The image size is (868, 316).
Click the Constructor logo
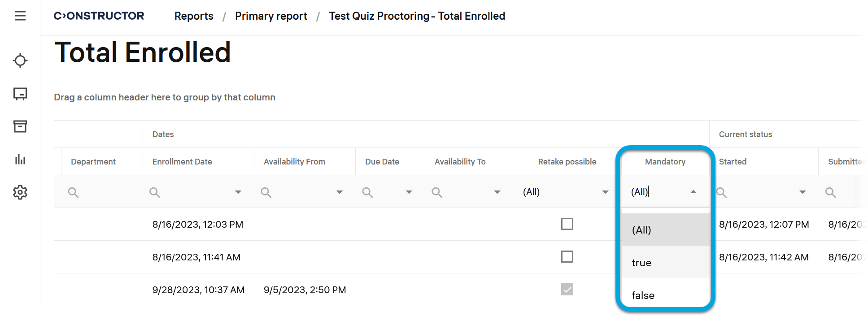99,16
